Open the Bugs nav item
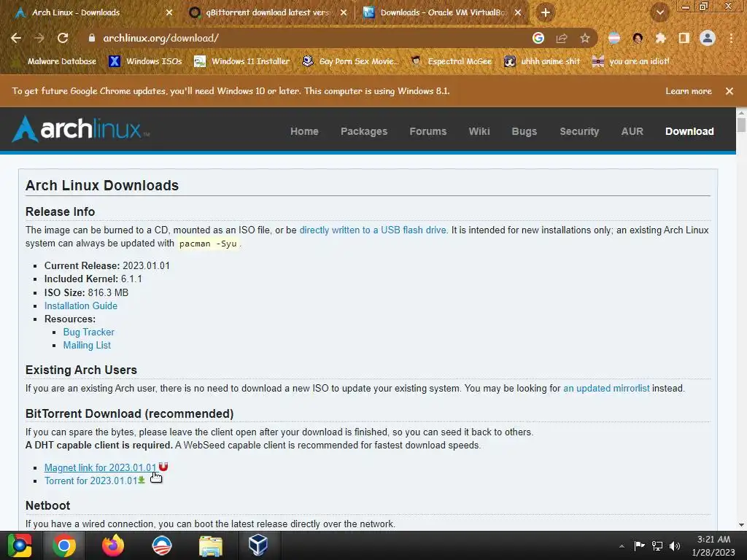 [x=525, y=131]
